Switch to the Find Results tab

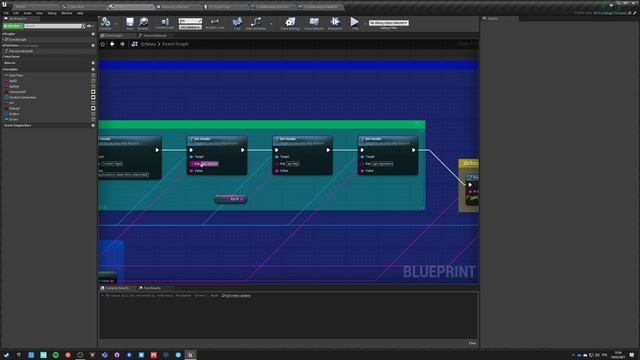click(x=152, y=288)
